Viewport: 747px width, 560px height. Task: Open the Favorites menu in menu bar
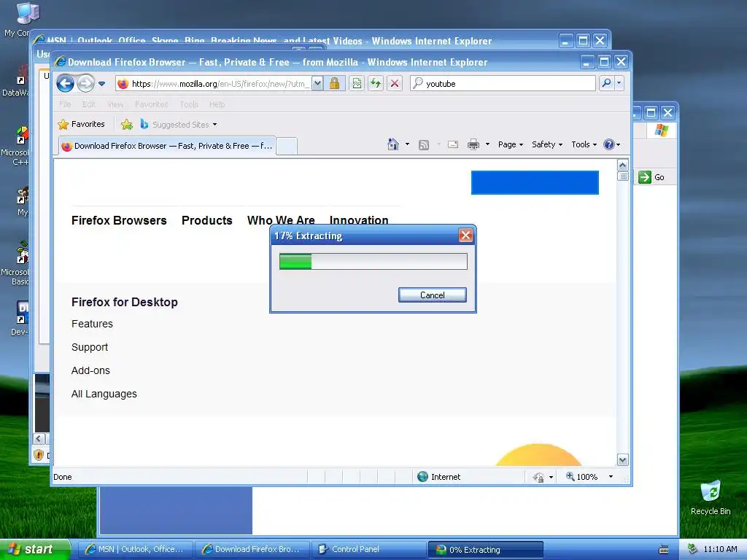tap(152, 104)
